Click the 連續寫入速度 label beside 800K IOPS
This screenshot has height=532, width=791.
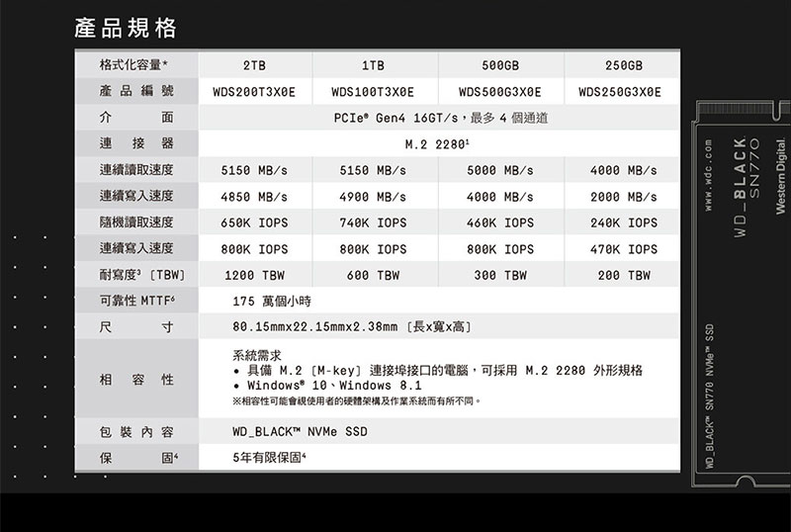point(136,248)
